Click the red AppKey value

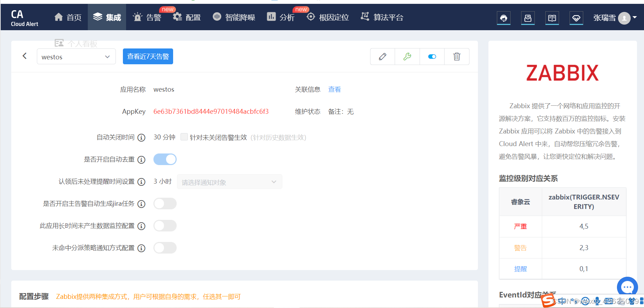(x=211, y=112)
